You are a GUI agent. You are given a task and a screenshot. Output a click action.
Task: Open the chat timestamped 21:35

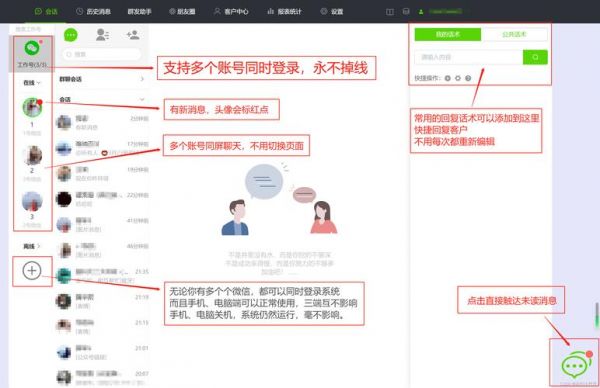tap(102, 276)
